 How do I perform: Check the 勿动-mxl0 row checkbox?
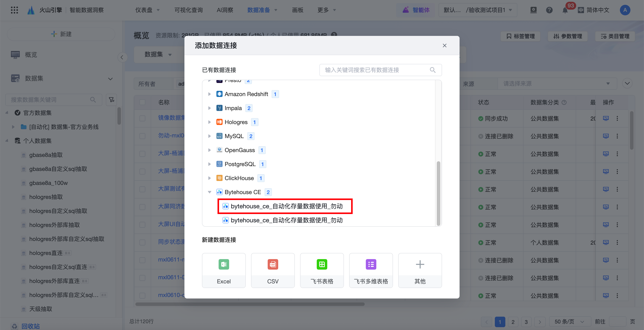point(142,136)
